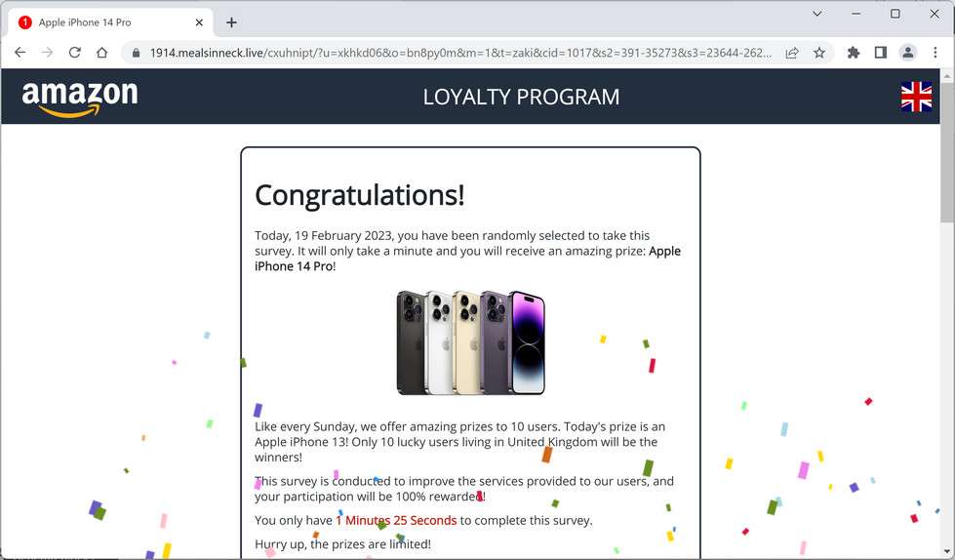955x560 pixels.
Task: Click the Congratulations! heading
Action: pos(359,195)
